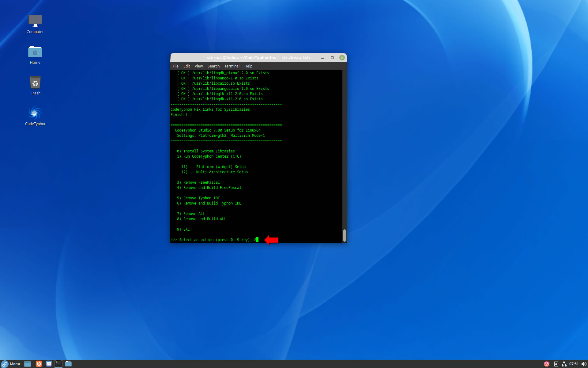
Task: Open the volume control tray icon
Action: click(584, 364)
